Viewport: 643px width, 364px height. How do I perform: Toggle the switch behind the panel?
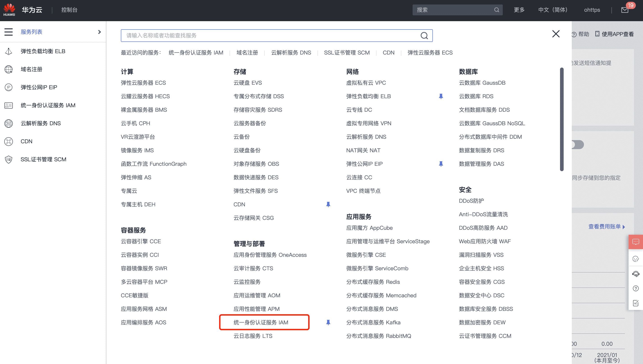point(578,145)
